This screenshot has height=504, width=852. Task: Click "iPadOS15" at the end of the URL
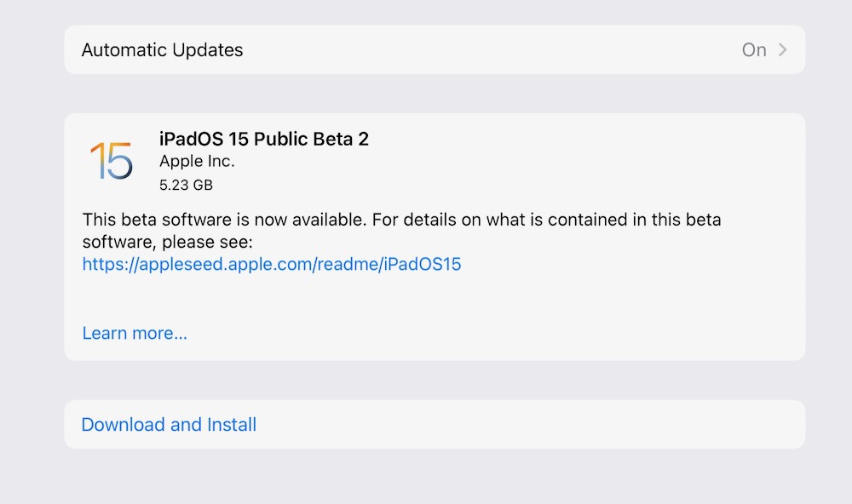point(423,264)
